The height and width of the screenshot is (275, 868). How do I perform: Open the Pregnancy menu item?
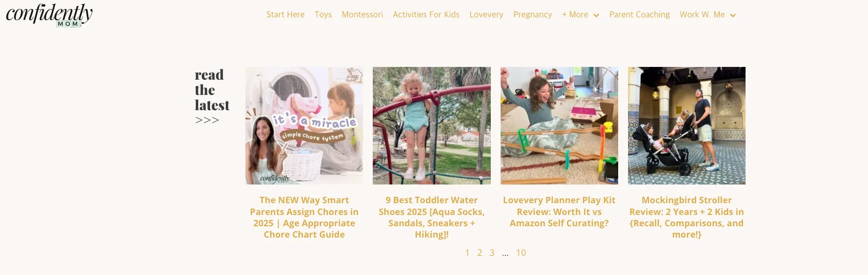pos(532,15)
